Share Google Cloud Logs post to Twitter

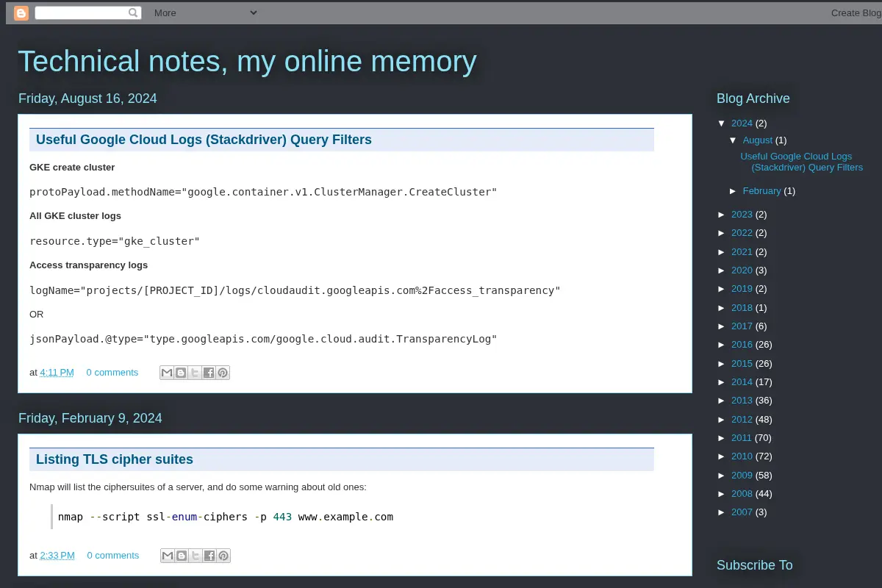195,373
